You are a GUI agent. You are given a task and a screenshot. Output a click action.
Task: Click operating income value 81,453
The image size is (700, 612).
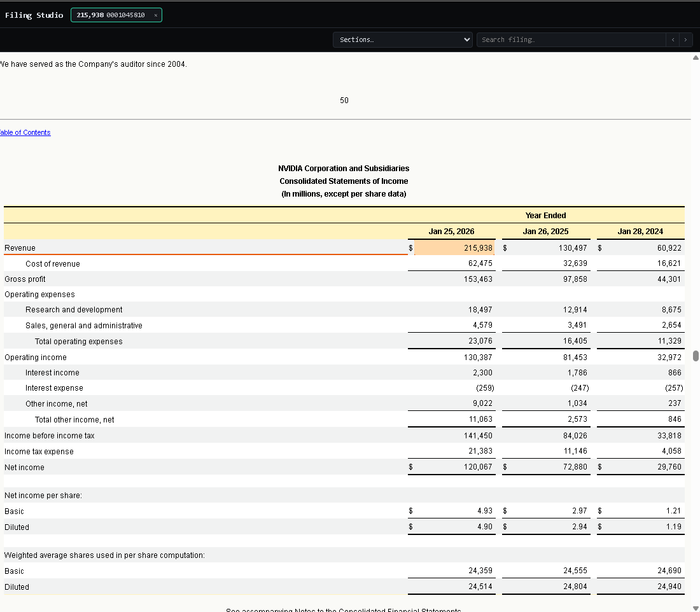tap(575, 358)
